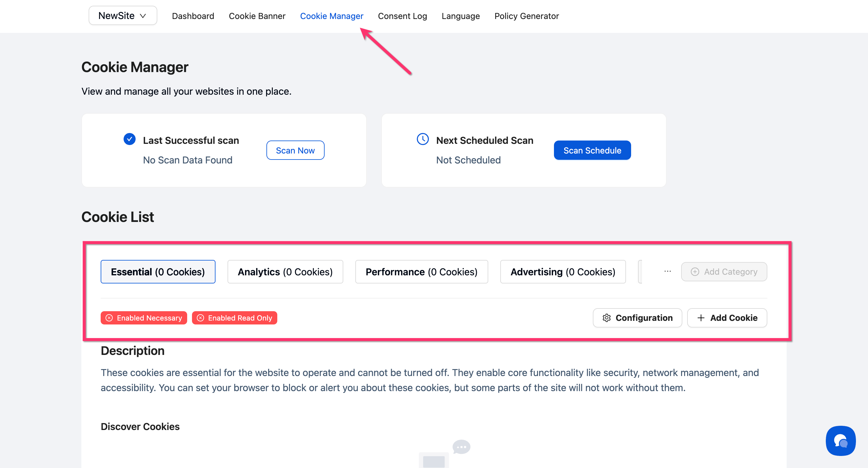The image size is (868, 468).
Task: Navigate to the Policy Generator page
Action: point(526,16)
